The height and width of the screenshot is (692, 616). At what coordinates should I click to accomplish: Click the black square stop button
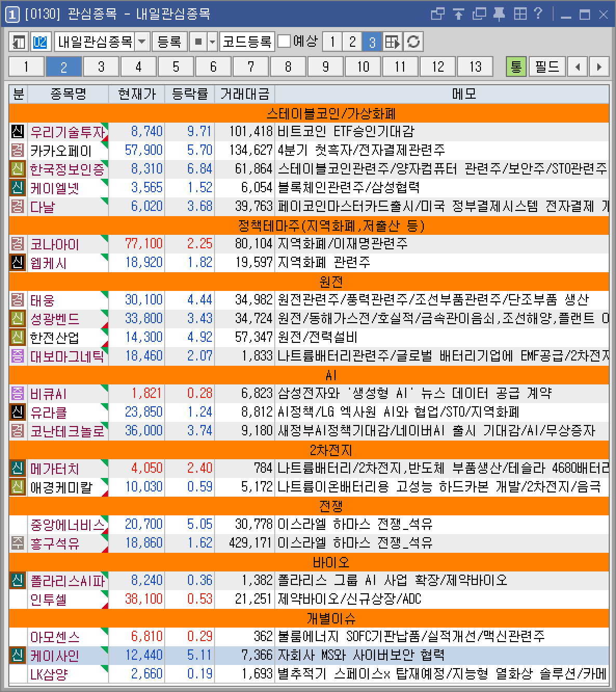[198, 42]
